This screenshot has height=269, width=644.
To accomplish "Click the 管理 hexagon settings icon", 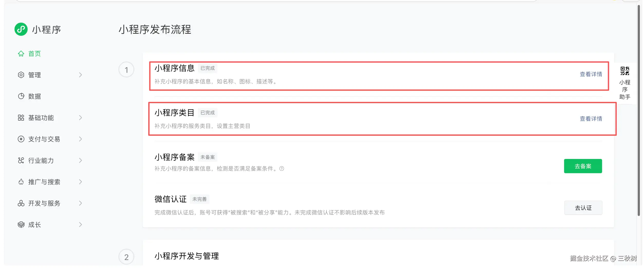I will pos(21,75).
